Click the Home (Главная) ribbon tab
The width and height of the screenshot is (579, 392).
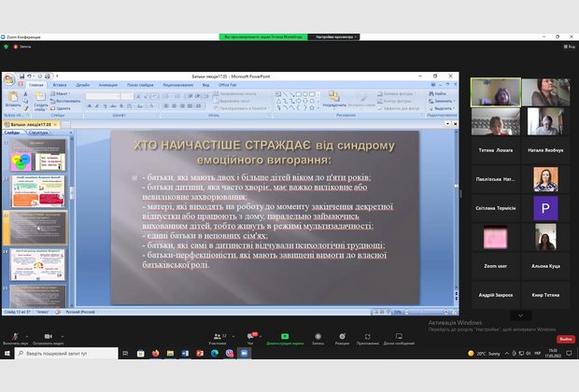click(x=36, y=85)
